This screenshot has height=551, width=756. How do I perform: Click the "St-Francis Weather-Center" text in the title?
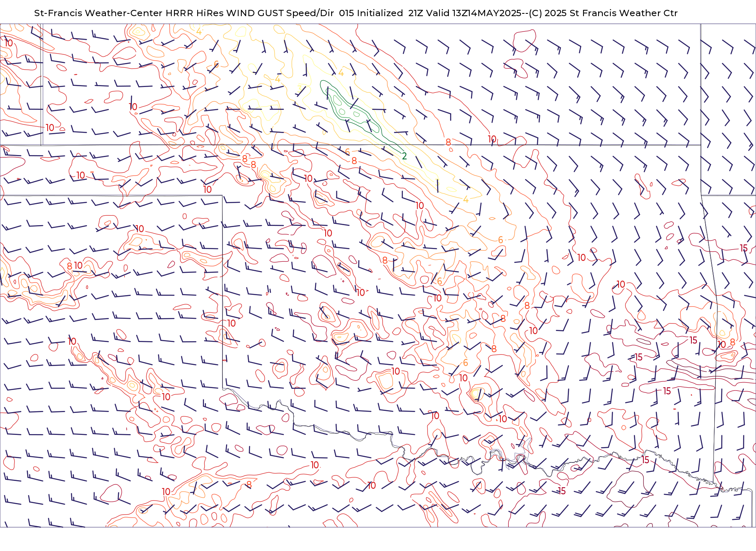pyautogui.click(x=98, y=13)
